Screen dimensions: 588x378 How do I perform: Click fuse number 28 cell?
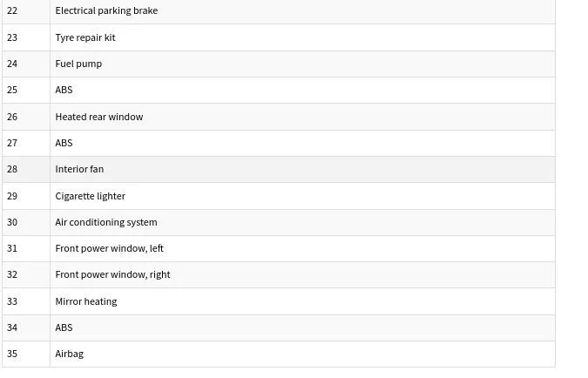[26, 170]
